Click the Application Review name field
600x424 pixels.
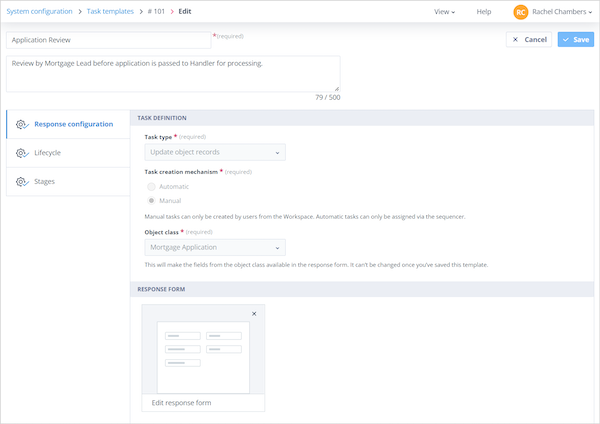(109, 40)
